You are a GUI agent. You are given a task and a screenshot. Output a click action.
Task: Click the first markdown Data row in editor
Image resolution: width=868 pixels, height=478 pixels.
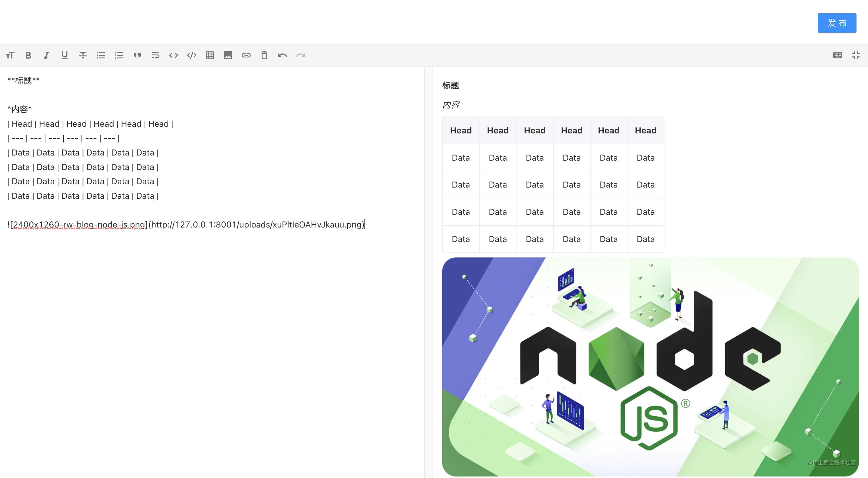pos(83,153)
